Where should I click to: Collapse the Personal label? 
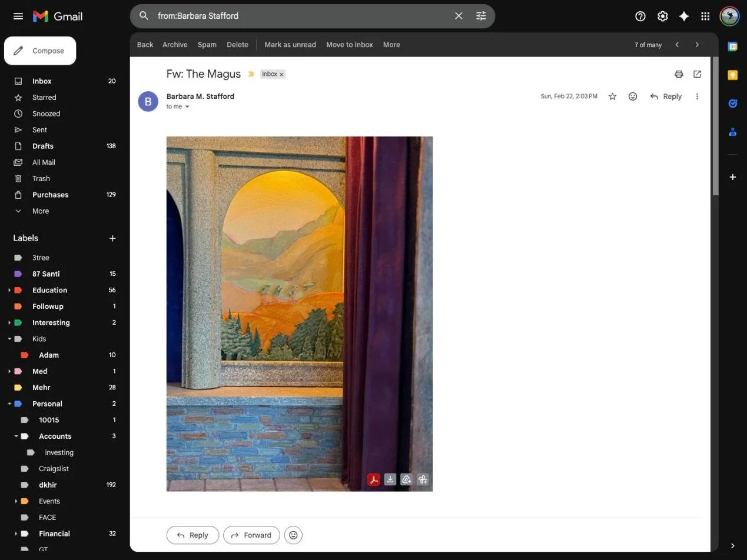pyautogui.click(x=9, y=404)
